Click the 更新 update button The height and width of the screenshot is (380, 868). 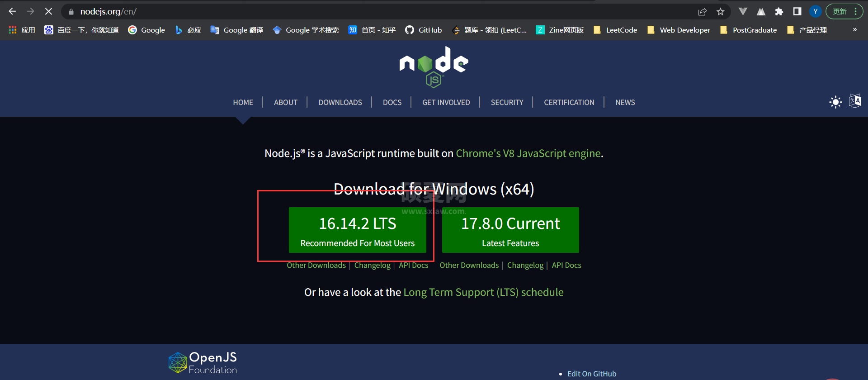[x=840, y=11]
